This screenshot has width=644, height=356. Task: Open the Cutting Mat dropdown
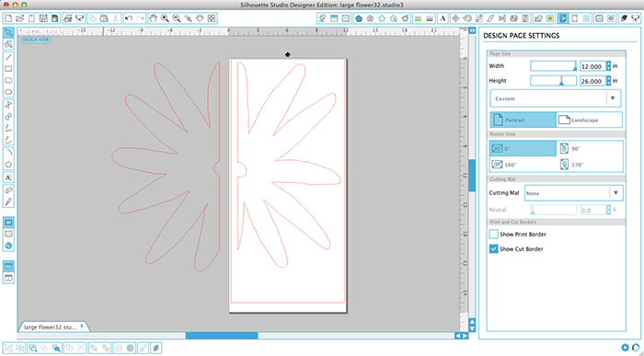click(x=574, y=193)
